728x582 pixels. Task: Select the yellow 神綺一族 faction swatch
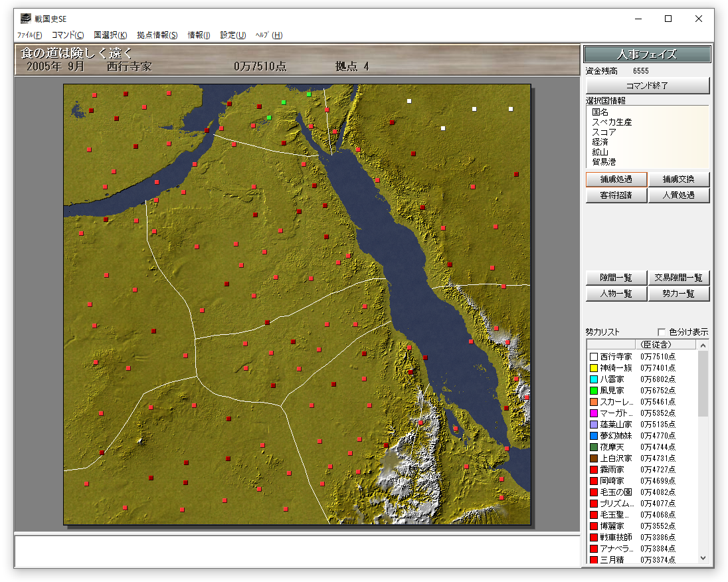pyautogui.click(x=594, y=368)
